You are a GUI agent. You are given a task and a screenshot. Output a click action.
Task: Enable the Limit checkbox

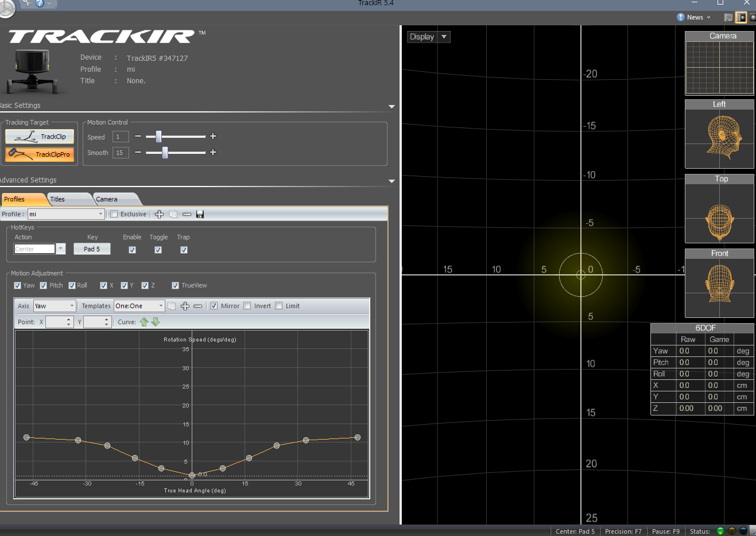278,306
